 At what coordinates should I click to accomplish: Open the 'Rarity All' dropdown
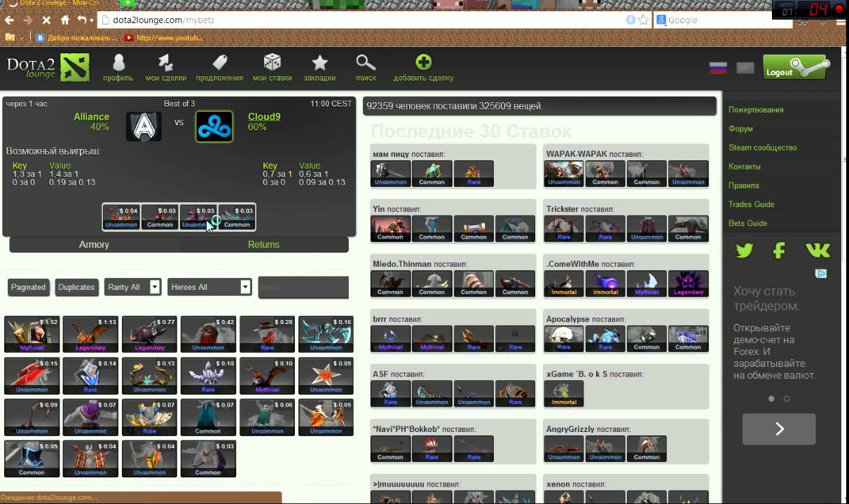click(133, 287)
